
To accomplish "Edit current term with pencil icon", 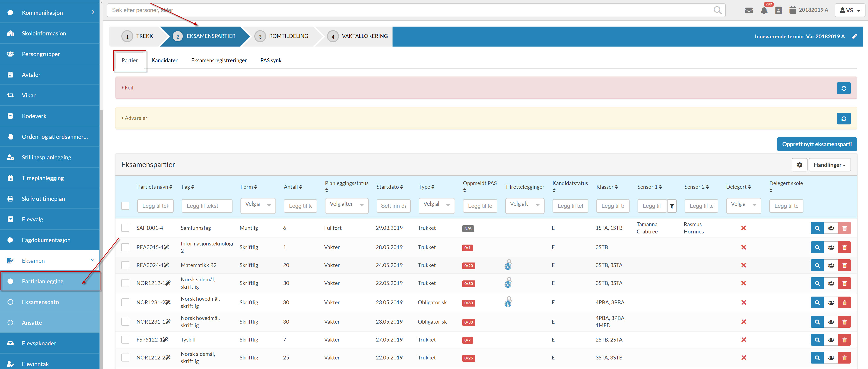I will click(x=854, y=36).
